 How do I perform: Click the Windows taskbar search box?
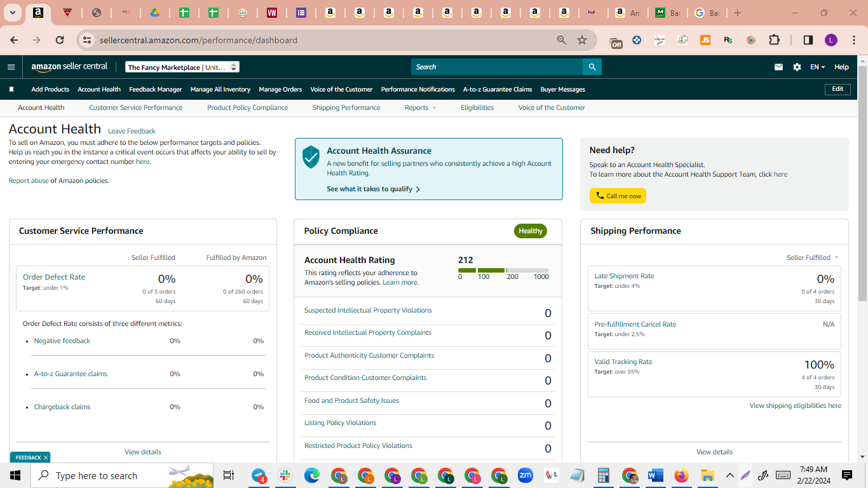point(123,475)
